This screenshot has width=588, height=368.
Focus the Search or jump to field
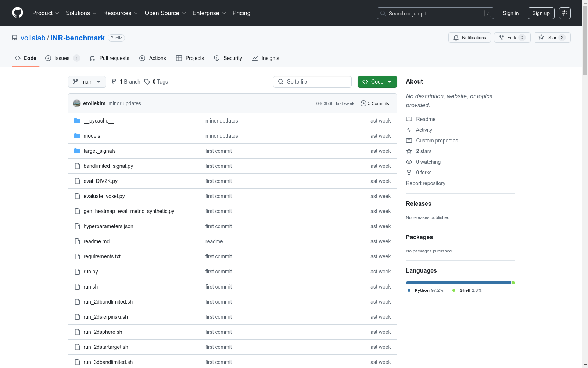[435, 13]
